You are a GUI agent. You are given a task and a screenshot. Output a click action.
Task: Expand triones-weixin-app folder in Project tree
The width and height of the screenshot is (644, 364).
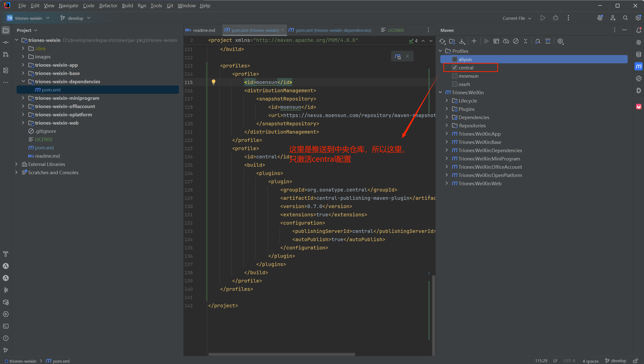(x=23, y=65)
